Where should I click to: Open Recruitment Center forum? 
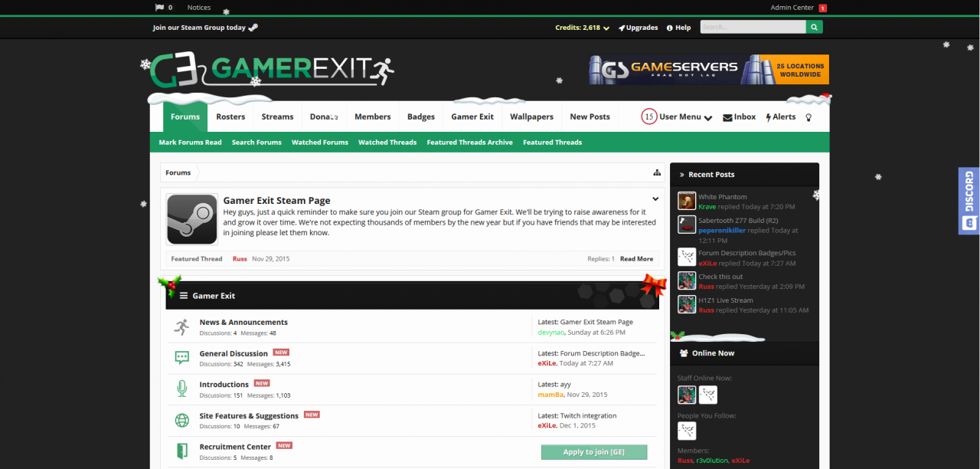pos(235,447)
